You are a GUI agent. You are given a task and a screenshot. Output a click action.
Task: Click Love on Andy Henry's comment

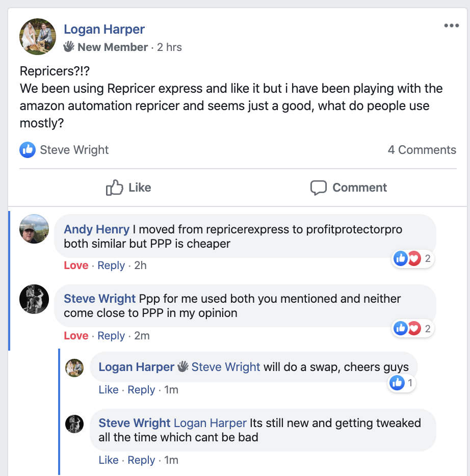coord(76,265)
